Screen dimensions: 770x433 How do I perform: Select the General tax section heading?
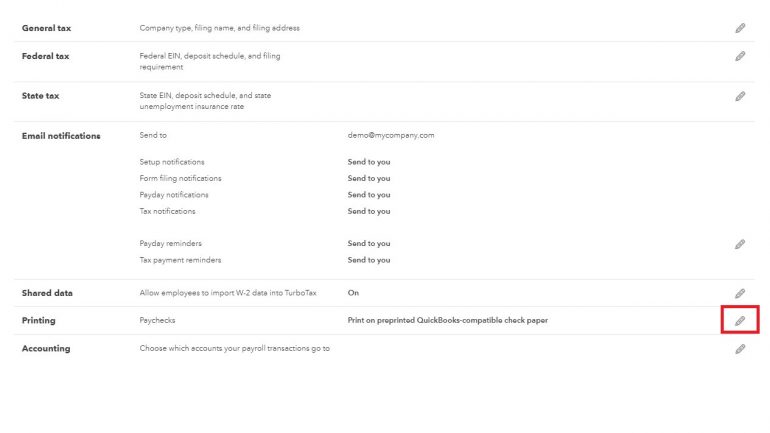[47, 28]
